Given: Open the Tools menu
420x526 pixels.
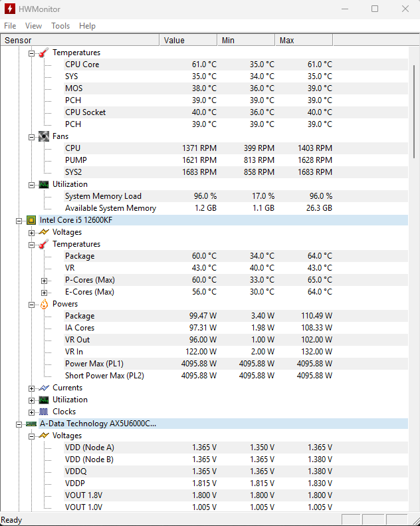Looking at the screenshot, I should [60, 26].
